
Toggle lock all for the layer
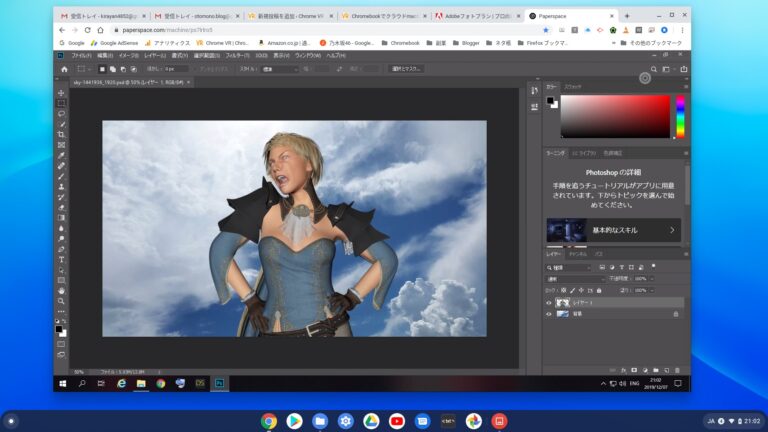point(599,290)
